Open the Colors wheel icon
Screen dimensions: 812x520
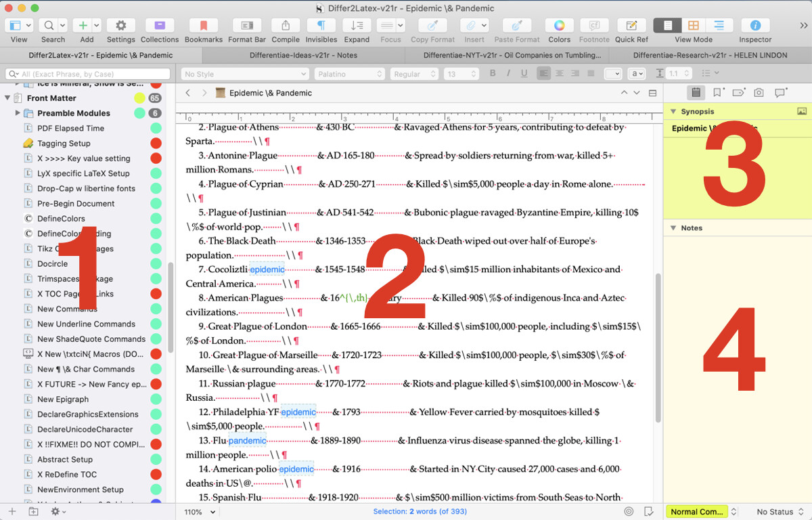tap(559, 26)
